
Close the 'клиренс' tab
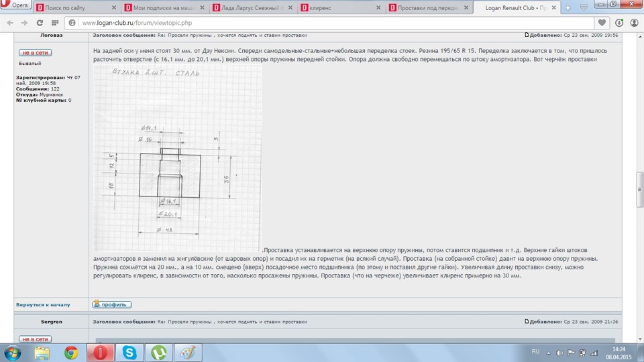(x=378, y=8)
